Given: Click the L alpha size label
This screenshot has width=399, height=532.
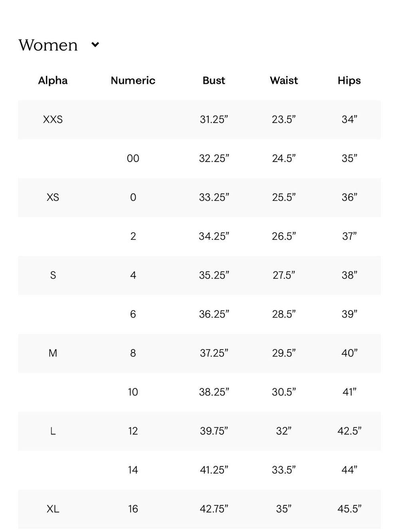Looking at the screenshot, I should pyautogui.click(x=53, y=431).
